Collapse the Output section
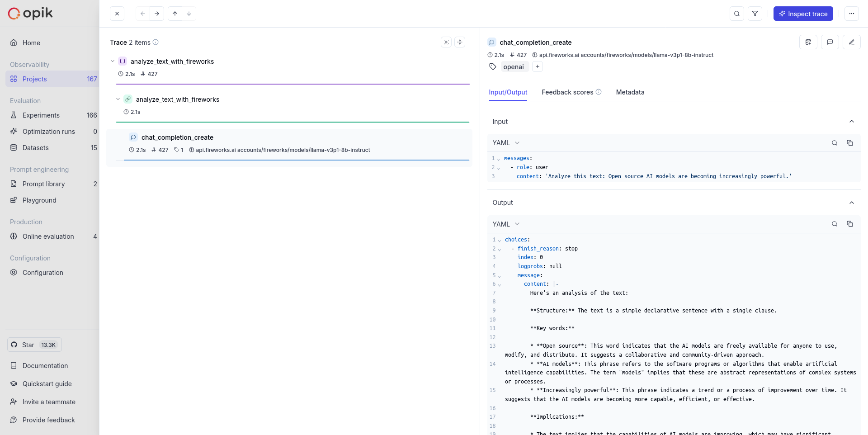This screenshot has width=868, height=435. [852, 203]
